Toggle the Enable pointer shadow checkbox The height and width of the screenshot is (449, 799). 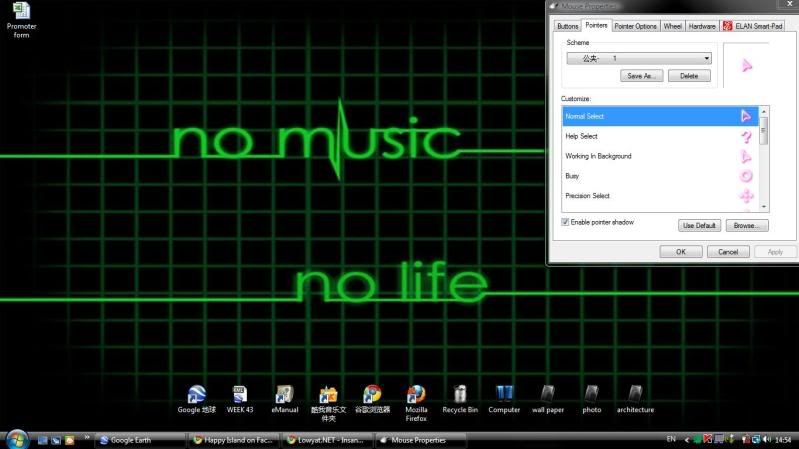(x=566, y=222)
